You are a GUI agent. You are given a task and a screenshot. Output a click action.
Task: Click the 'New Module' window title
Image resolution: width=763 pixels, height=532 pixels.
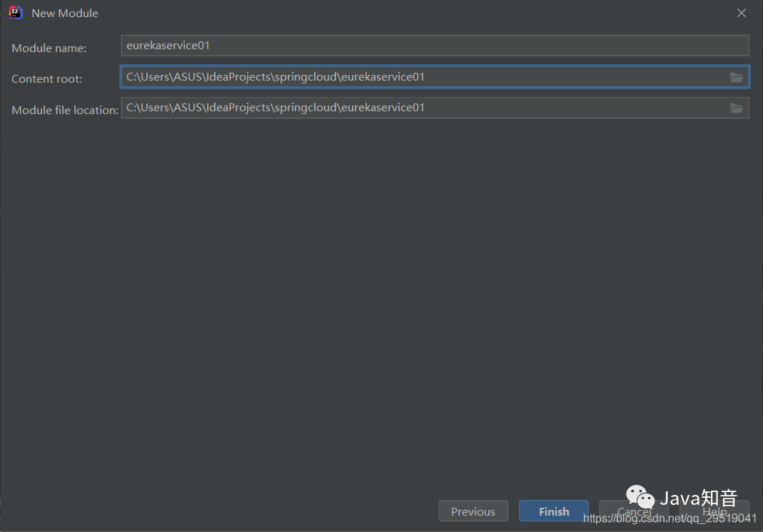[65, 13]
